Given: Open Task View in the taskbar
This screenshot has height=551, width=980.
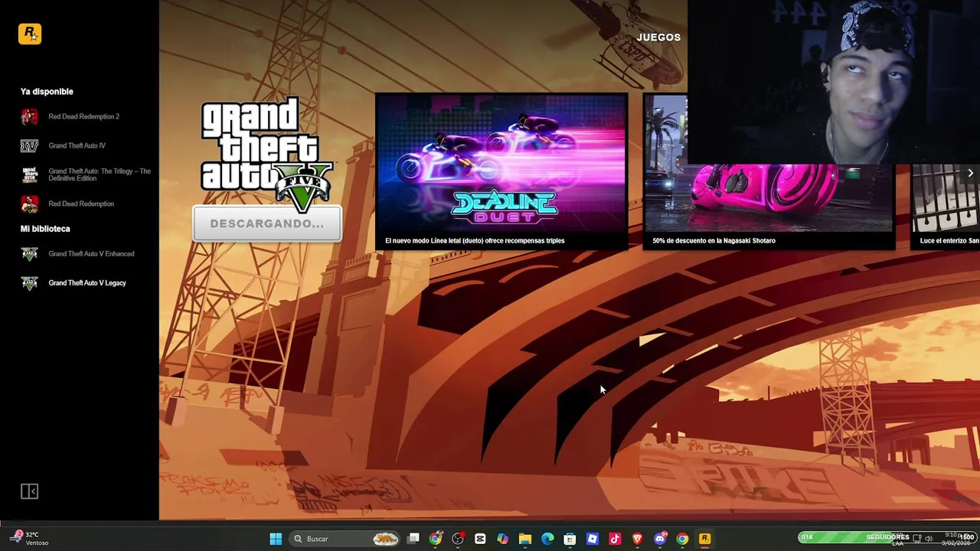Looking at the screenshot, I should (413, 539).
